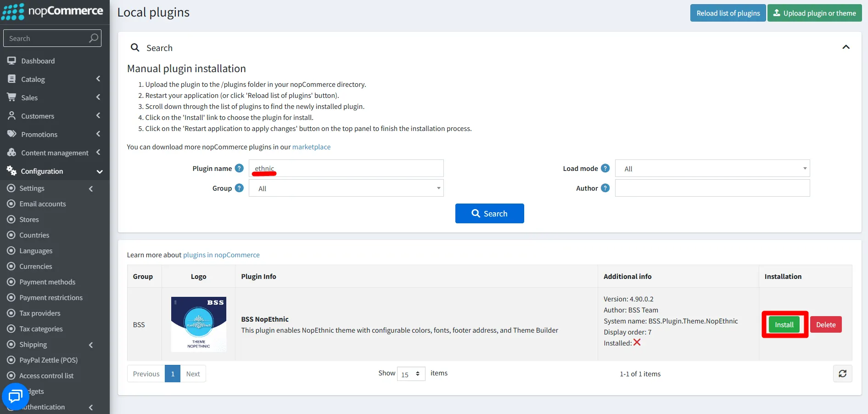Collapse the Search panel with the chevron

click(846, 47)
